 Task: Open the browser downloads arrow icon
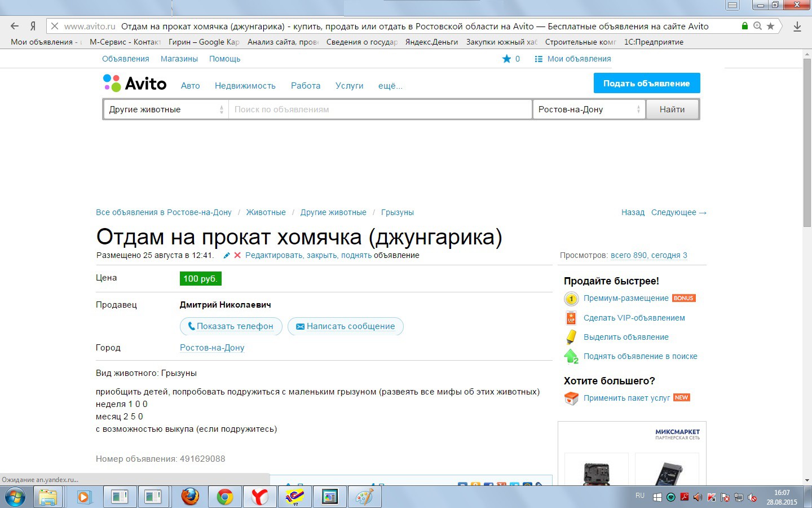click(x=797, y=27)
